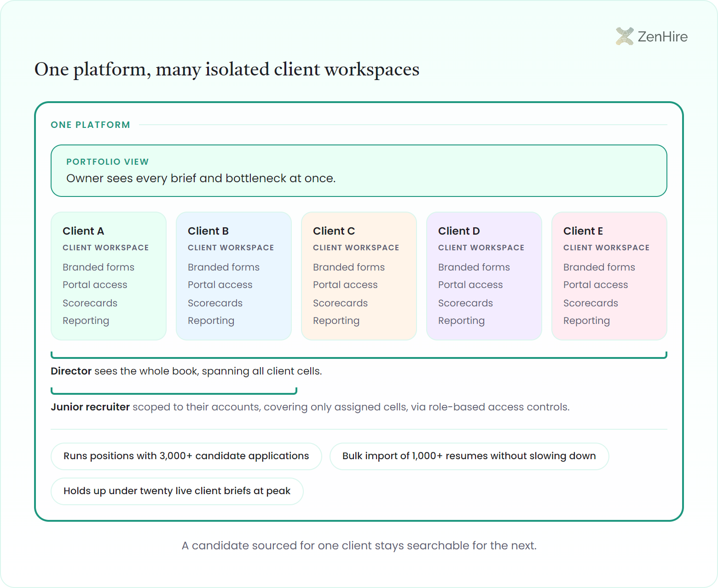
Task: Click the PORTFOLIO VIEW label
Action: pos(108,161)
